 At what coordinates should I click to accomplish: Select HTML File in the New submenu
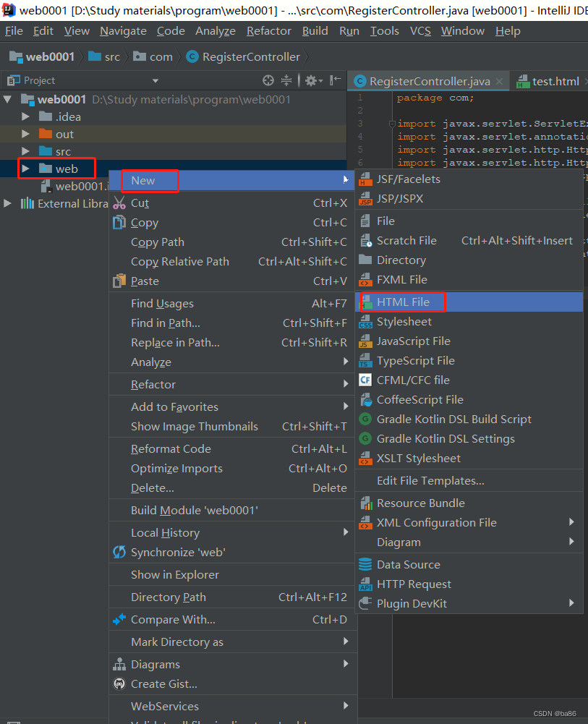coord(469,302)
